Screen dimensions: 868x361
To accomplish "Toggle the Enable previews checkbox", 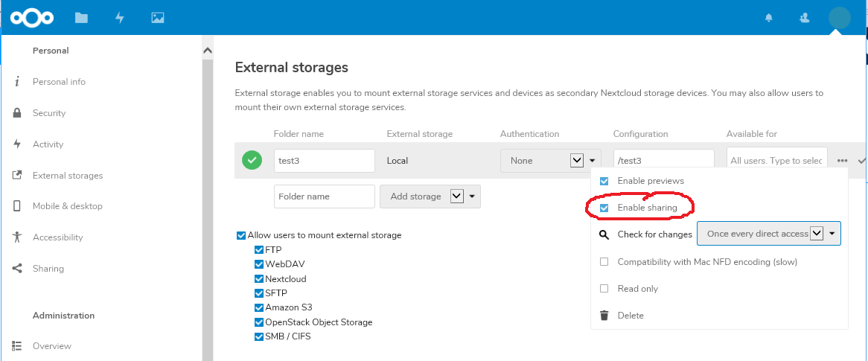I will click(604, 181).
